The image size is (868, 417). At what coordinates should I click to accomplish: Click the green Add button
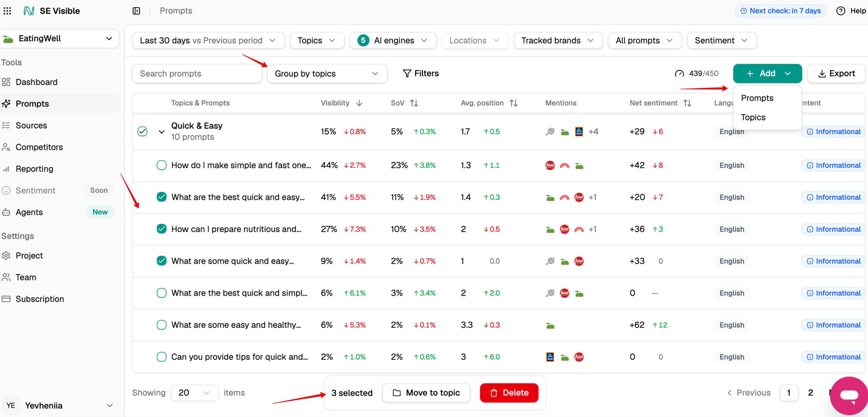point(767,74)
